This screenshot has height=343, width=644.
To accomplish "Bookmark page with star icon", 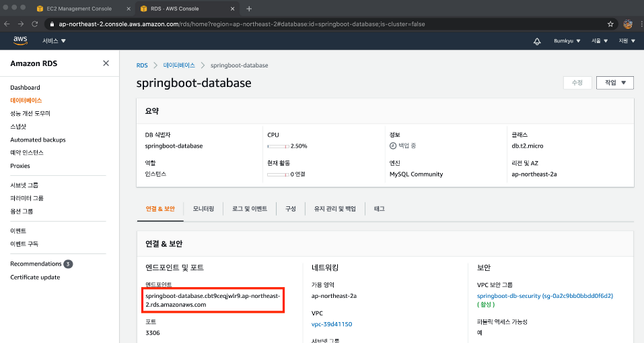I will point(610,24).
